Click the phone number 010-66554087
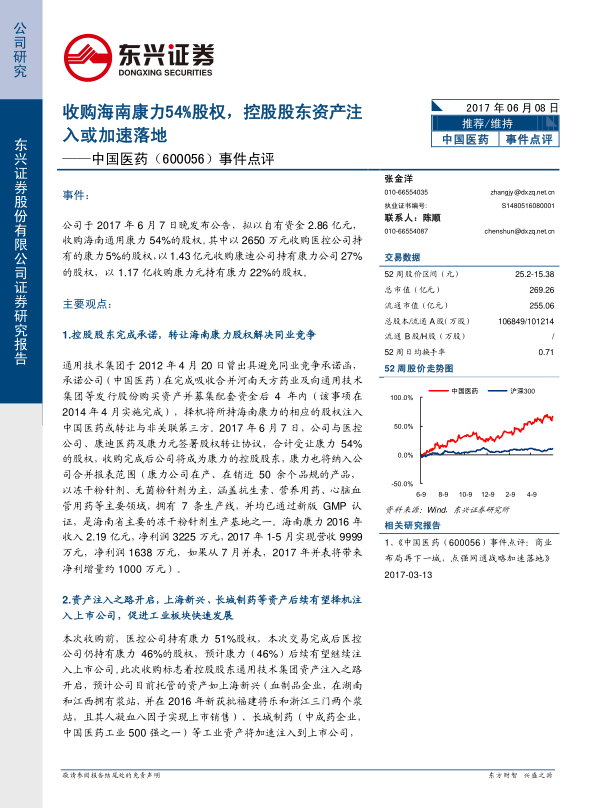596x808 pixels. 406,231
